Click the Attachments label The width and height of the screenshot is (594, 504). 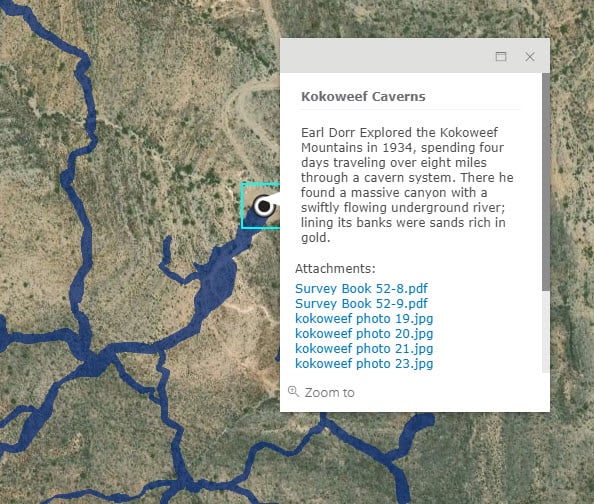coord(335,268)
